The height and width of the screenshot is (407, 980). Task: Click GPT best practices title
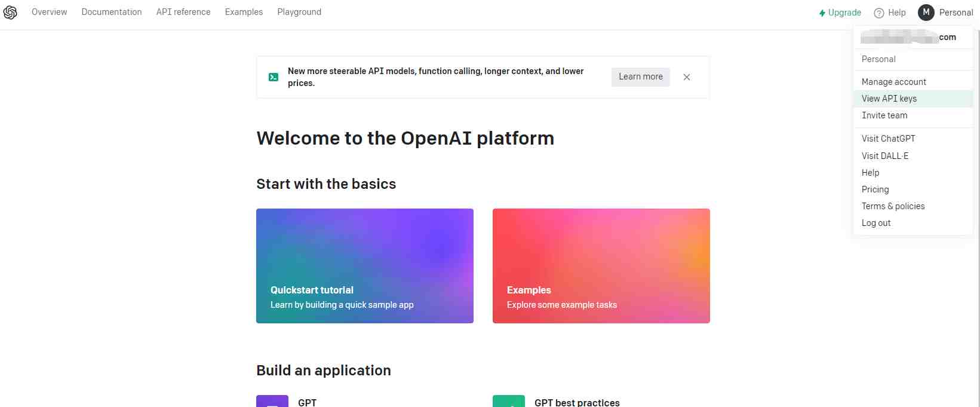tap(577, 402)
